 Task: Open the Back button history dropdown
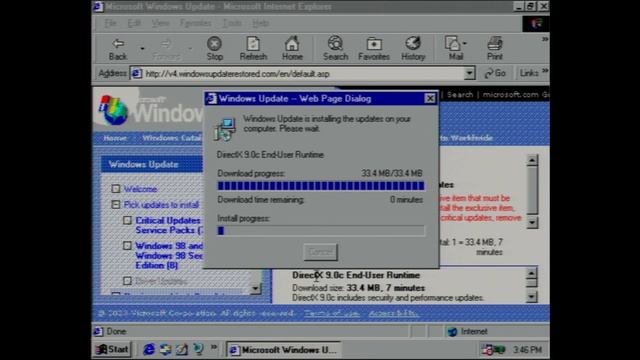[x=142, y=49]
